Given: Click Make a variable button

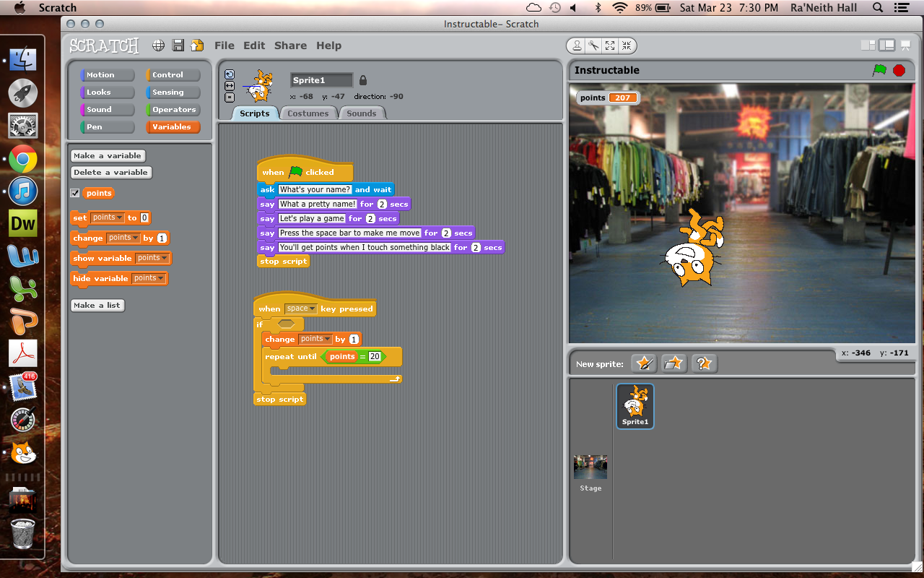Looking at the screenshot, I should click(x=108, y=155).
